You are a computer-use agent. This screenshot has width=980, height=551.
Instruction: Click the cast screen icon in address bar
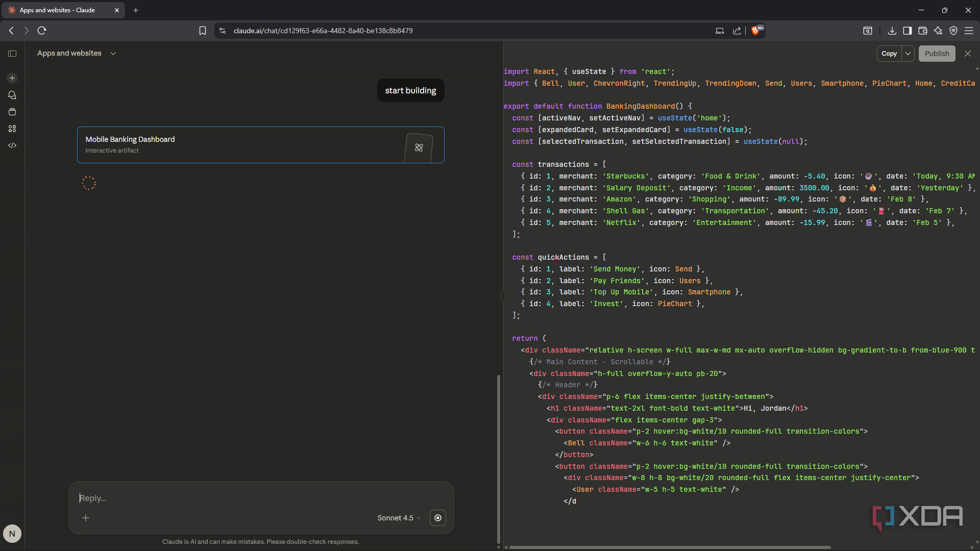click(x=720, y=31)
